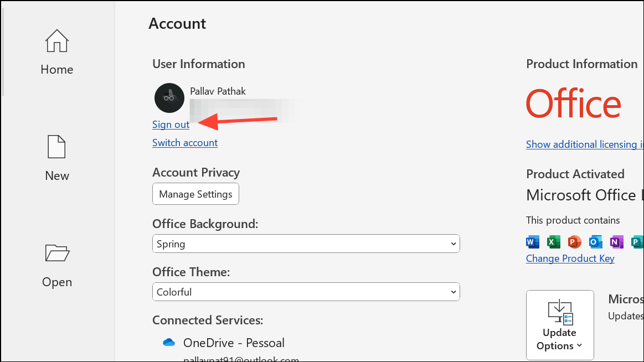
Task: Click the Product Activated heading
Action: coord(575,174)
